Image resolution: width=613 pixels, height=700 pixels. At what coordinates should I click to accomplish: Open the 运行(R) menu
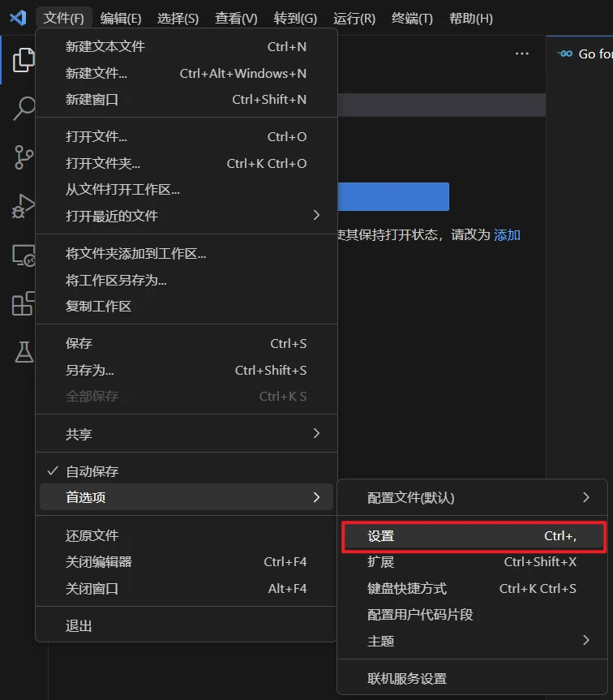354,19
